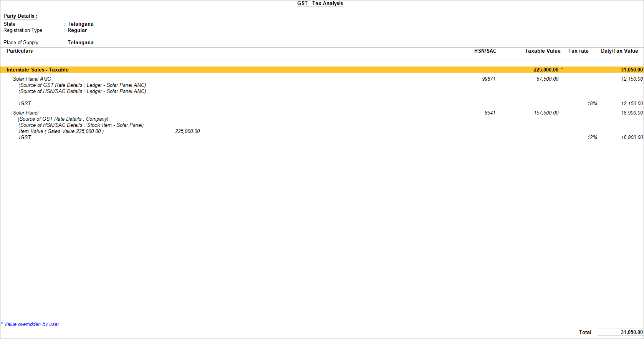Select the 12% IGST line

pyautogui.click(x=322, y=137)
